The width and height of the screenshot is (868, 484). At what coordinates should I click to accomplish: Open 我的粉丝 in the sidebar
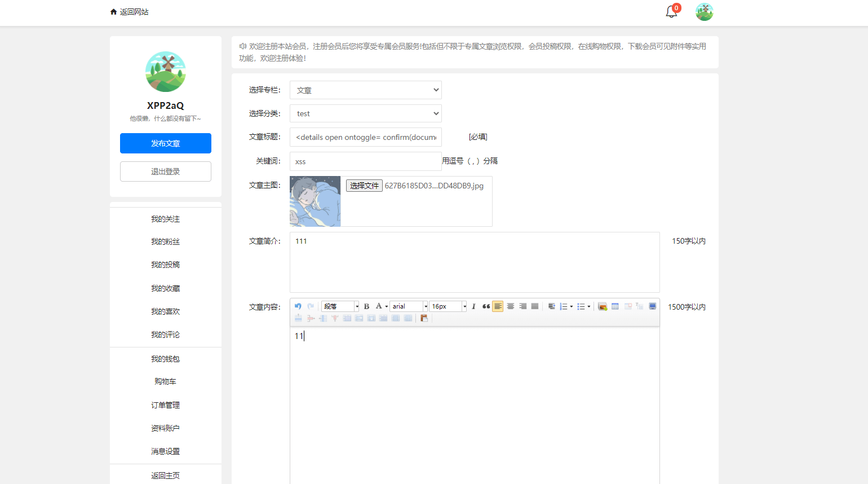click(166, 241)
